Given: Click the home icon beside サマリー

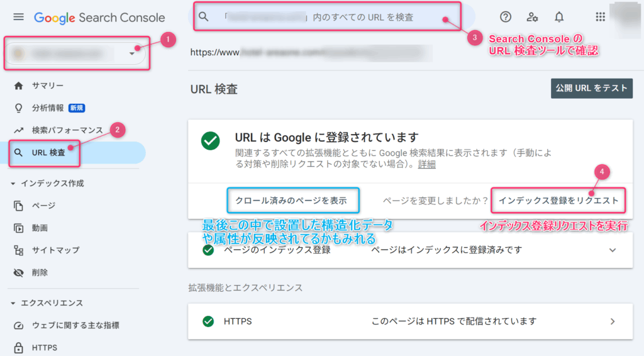Looking at the screenshot, I should tap(18, 86).
